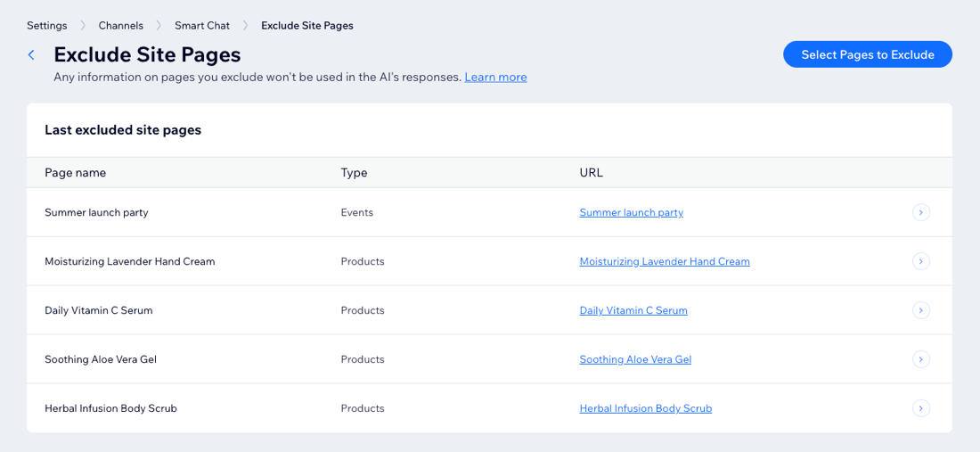
Task: Click the Type column header
Action: point(354,173)
